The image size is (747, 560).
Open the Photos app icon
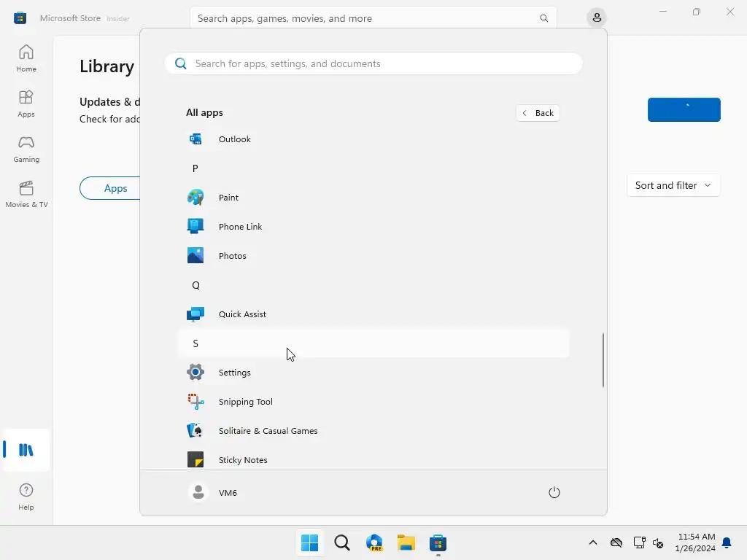pyautogui.click(x=196, y=256)
